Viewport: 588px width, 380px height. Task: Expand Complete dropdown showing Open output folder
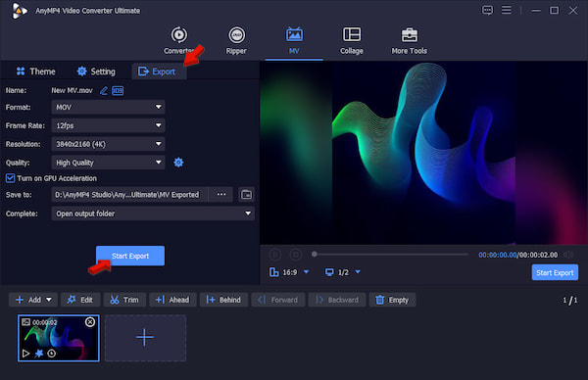pyautogui.click(x=153, y=214)
